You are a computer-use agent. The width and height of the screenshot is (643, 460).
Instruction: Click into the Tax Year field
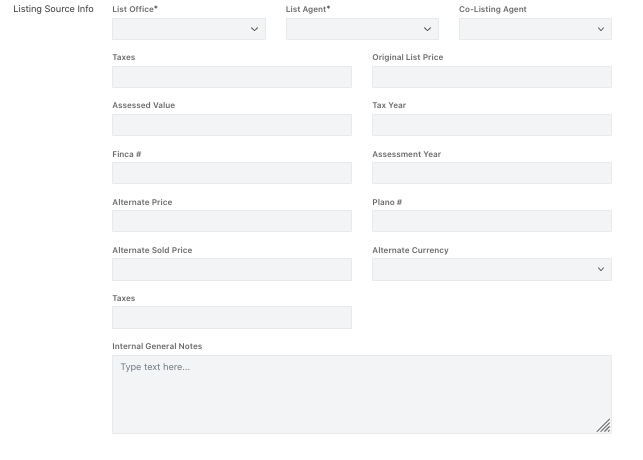(492, 125)
